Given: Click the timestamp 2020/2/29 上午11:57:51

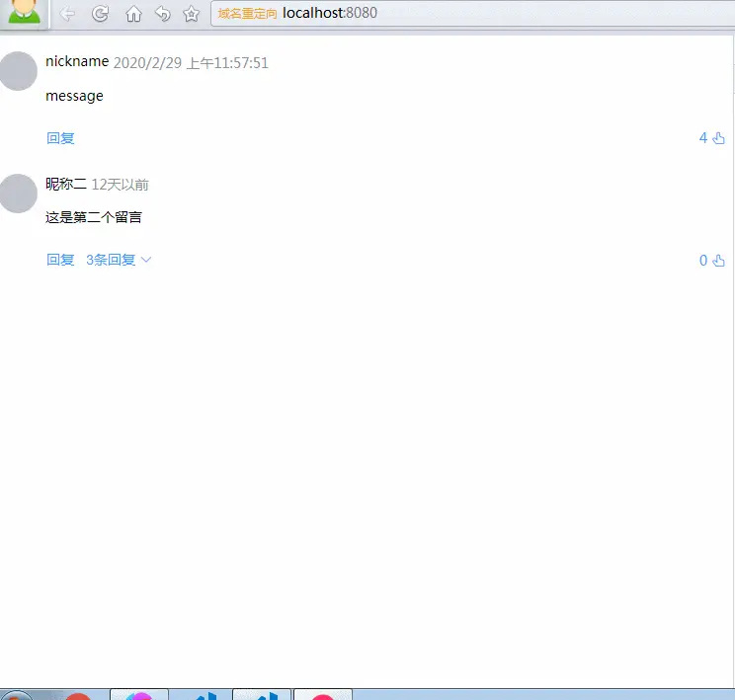Looking at the screenshot, I should [191, 63].
